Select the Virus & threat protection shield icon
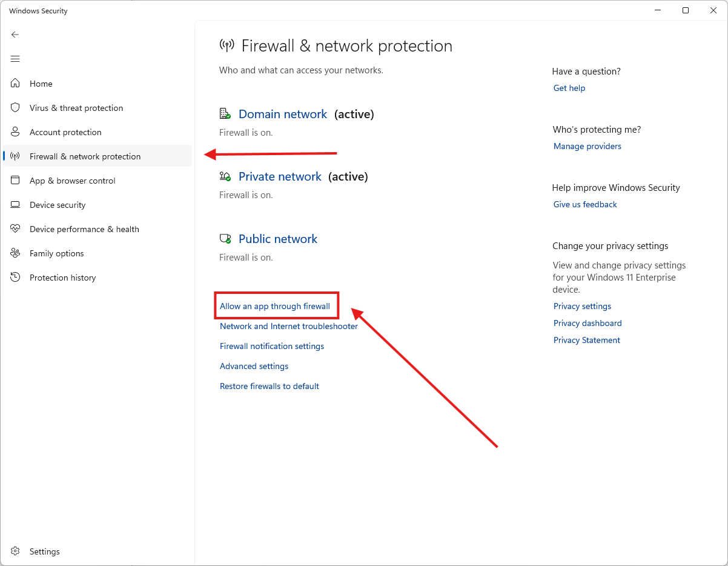The width and height of the screenshot is (728, 566). click(x=16, y=108)
